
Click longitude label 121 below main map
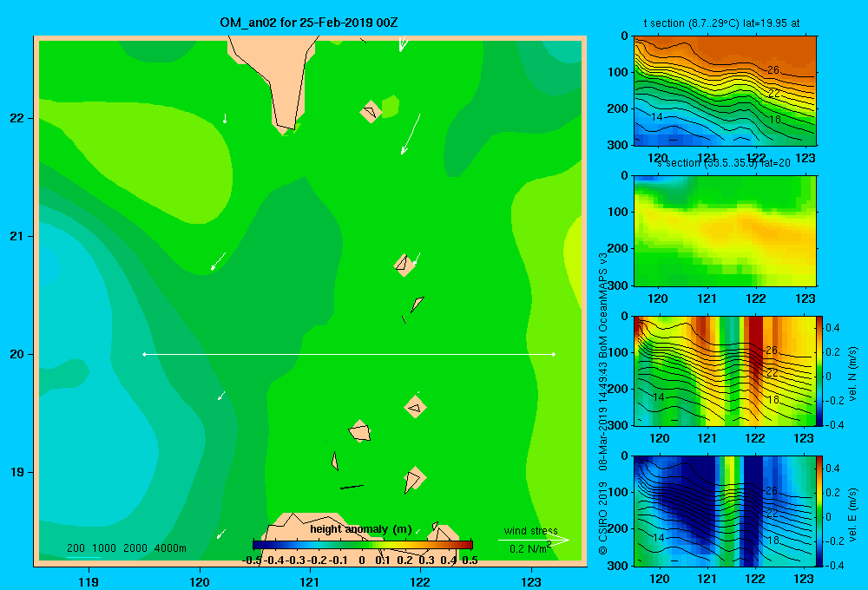[x=310, y=581]
